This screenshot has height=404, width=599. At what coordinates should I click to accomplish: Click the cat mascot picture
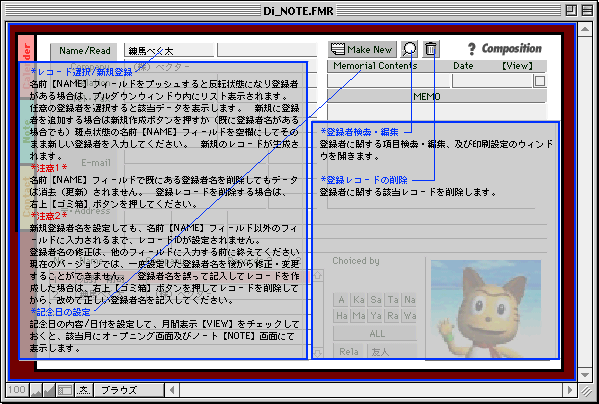coord(486,309)
